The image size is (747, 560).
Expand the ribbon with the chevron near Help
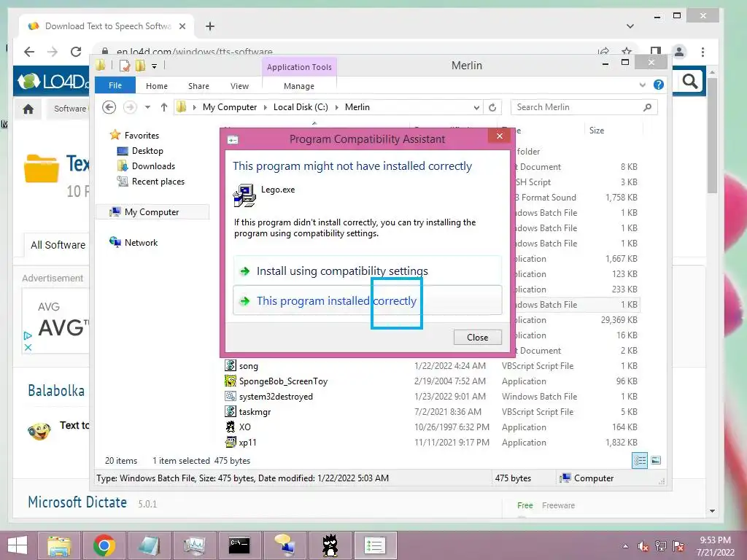[x=642, y=85]
